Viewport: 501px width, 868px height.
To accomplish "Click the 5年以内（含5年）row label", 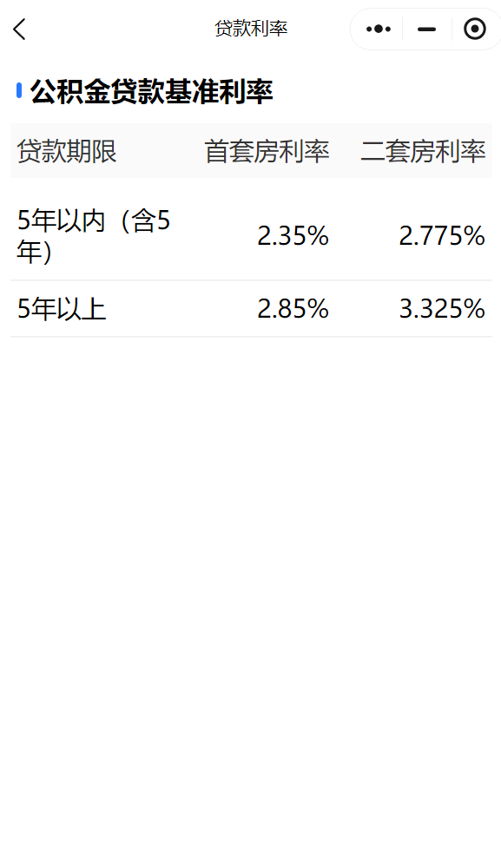I will 94,236.
